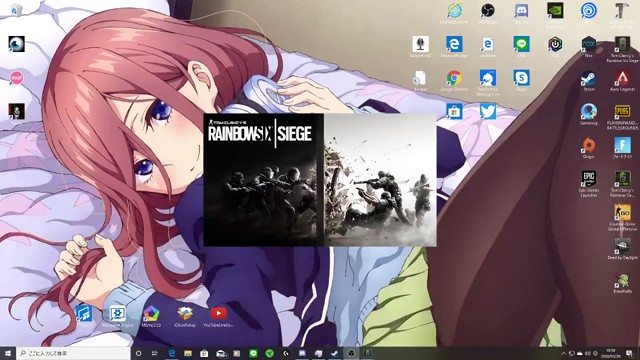Open Dead by Daylight desktop icon
640x360 pixels.
(622, 246)
